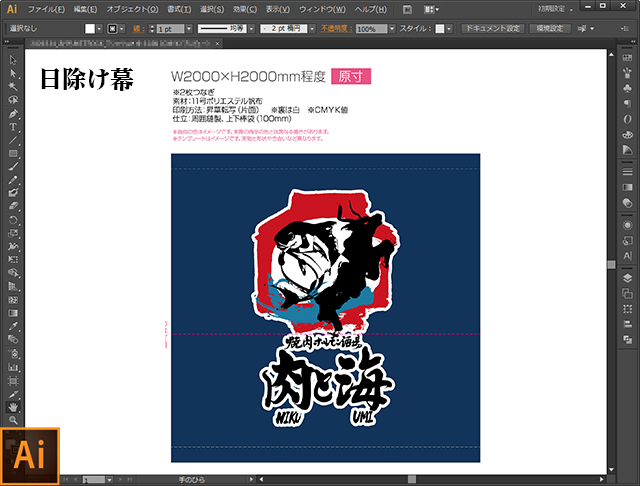Select the Rotate tool
The height and width of the screenshot is (486, 640).
[13, 220]
